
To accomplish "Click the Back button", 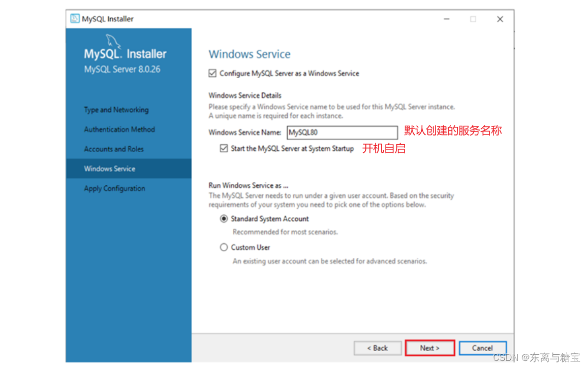I will (x=378, y=348).
